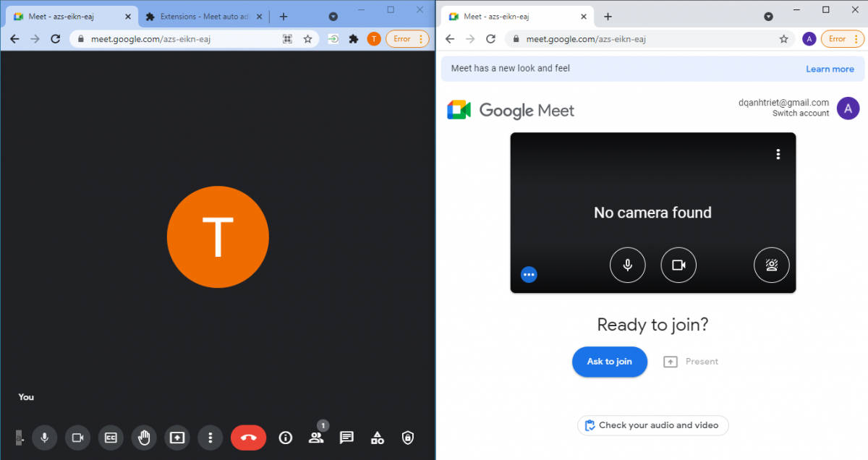Click 'Meet has a new look and feel' text
The width and height of the screenshot is (868, 460).
click(x=511, y=69)
